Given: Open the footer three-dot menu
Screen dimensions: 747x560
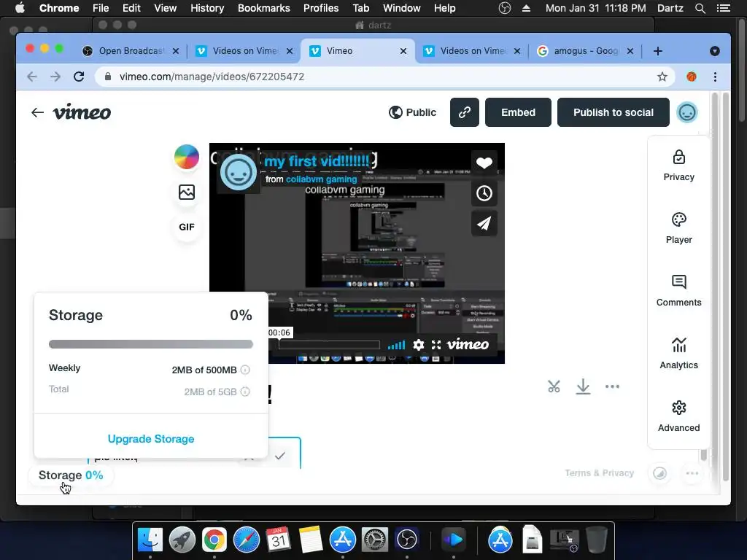Looking at the screenshot, I should (x=692, y=472).
